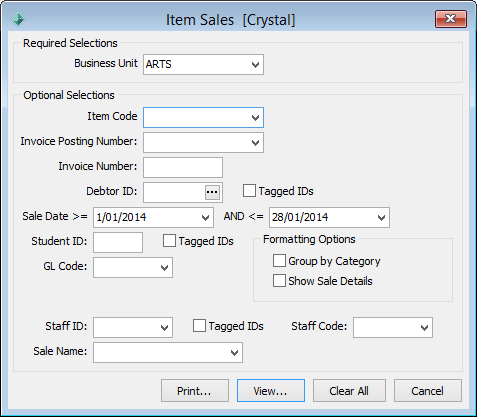
Task: Focus the Invoice Number input field
Action: coord(183,167)
